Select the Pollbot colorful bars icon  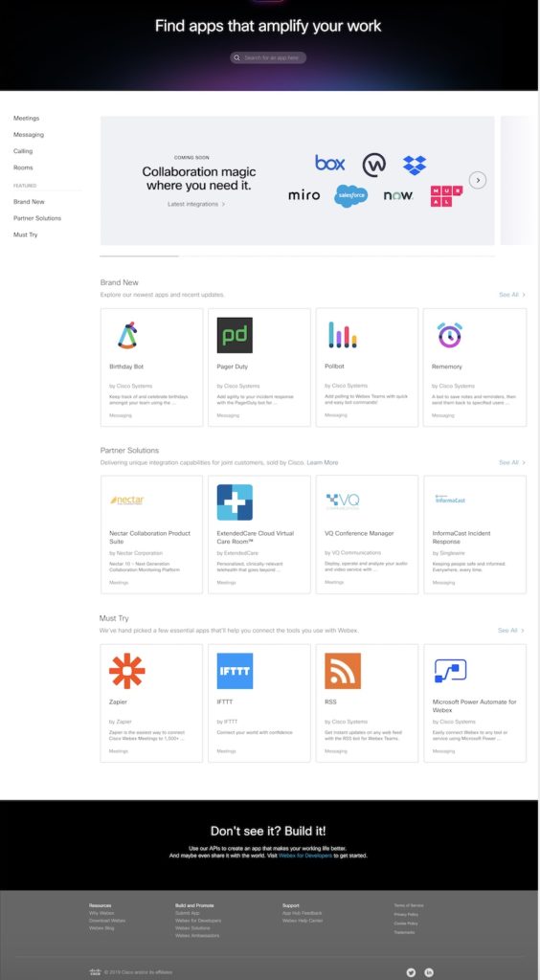(x=343, y=335)
